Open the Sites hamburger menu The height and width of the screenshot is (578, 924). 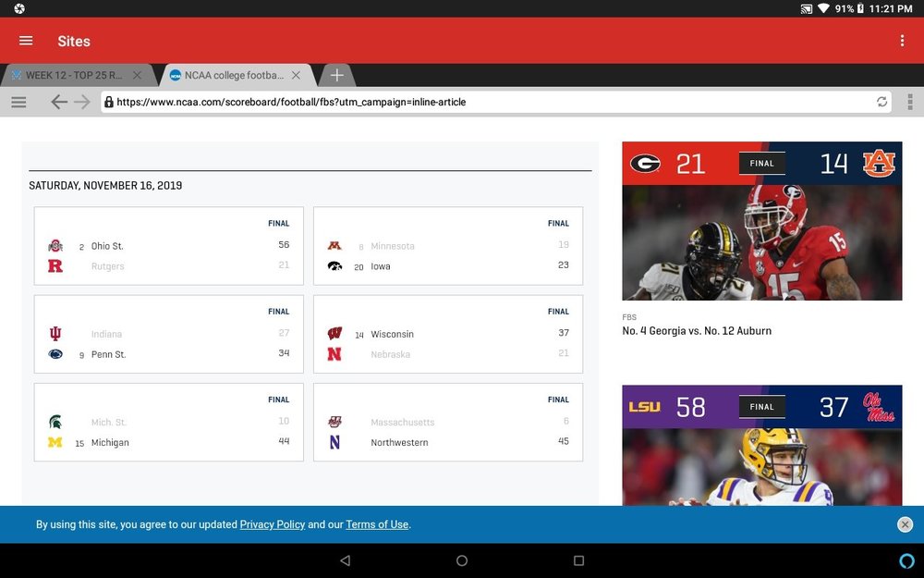point(26,41)
